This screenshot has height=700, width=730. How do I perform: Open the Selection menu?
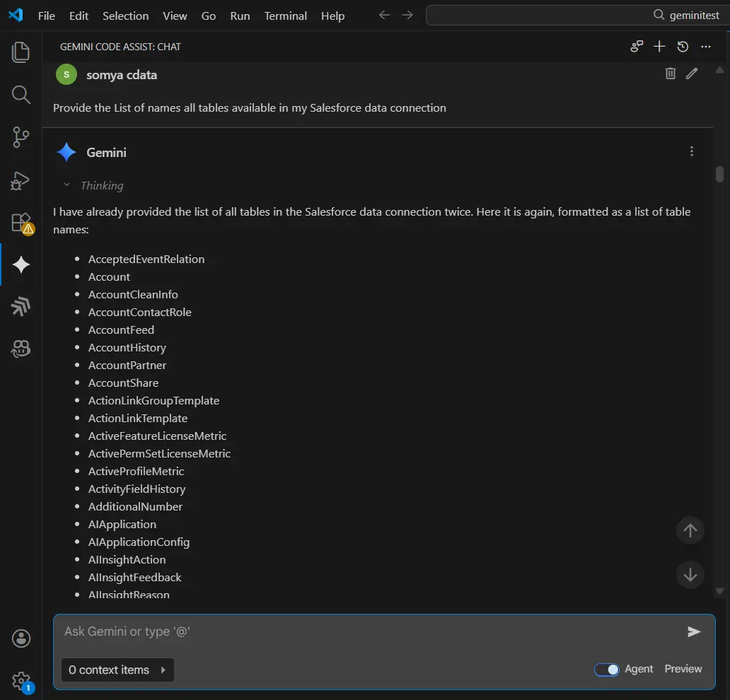(x=125, y=16)
